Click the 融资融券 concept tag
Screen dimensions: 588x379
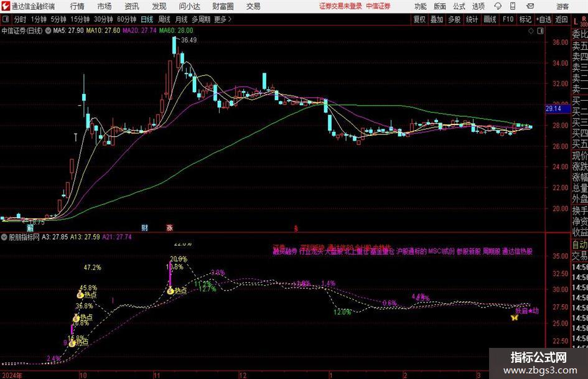point(284,251)
